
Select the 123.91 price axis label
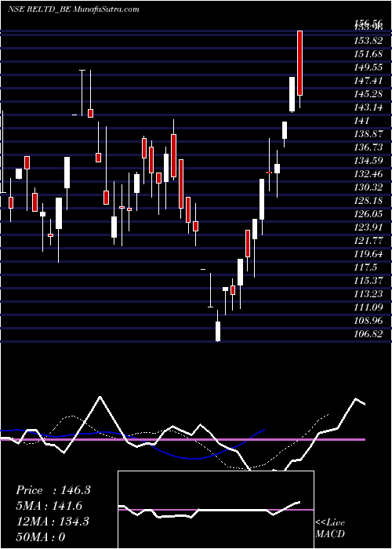pos(368,227)
